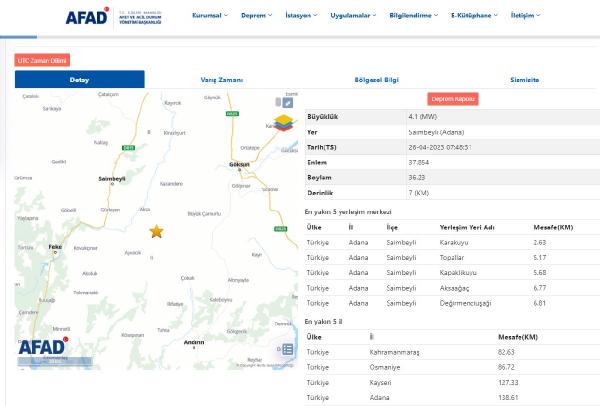The height and width of the screenshot is (406, 600).
Task: Toggle UTC Zaman Dilimi time zone
Action: (42, 61)
